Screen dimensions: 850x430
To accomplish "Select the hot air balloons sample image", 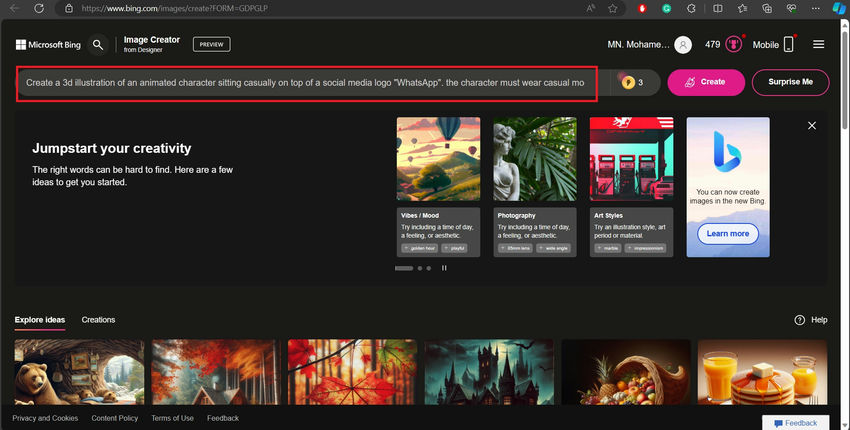I will [438, 159].
